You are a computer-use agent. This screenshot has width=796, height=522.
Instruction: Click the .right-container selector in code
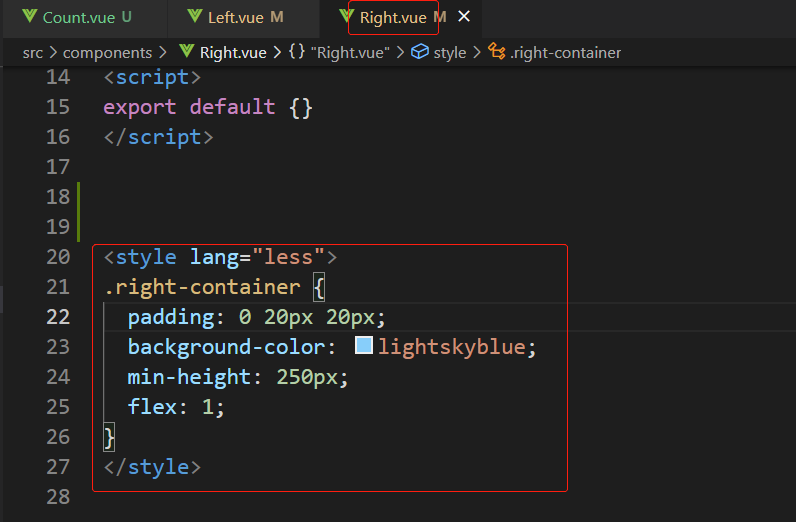click(202, 287)
